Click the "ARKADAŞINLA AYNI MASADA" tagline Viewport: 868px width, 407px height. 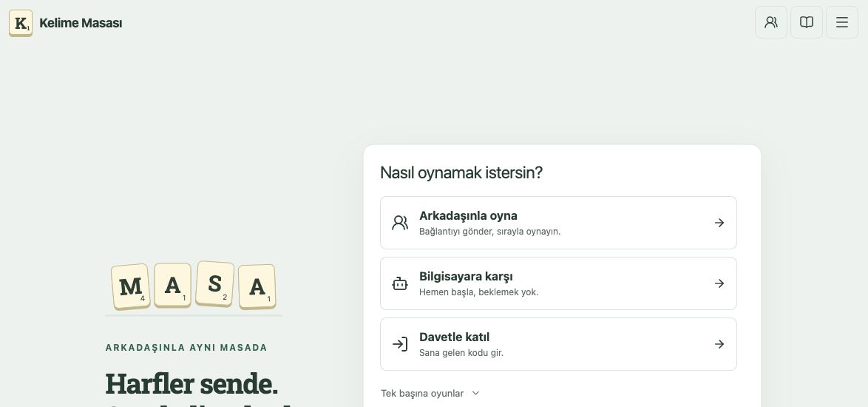pos(186,348)
